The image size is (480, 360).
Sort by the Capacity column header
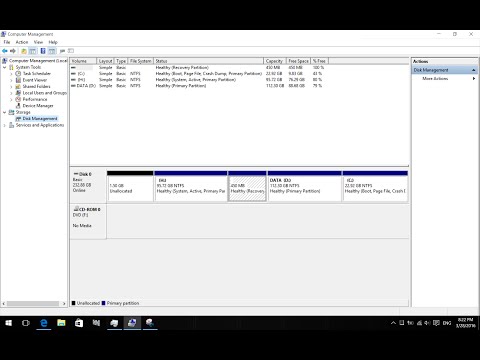275,61
